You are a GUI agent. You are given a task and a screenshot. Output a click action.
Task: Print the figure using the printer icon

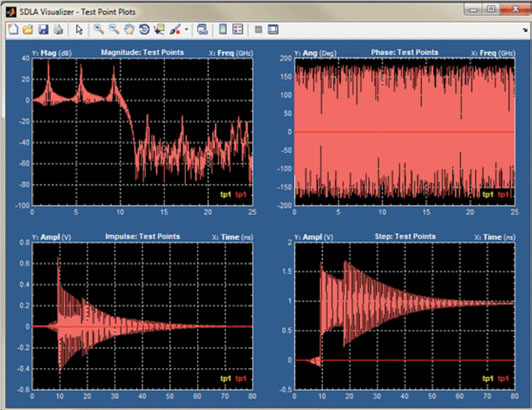(58, 30)
